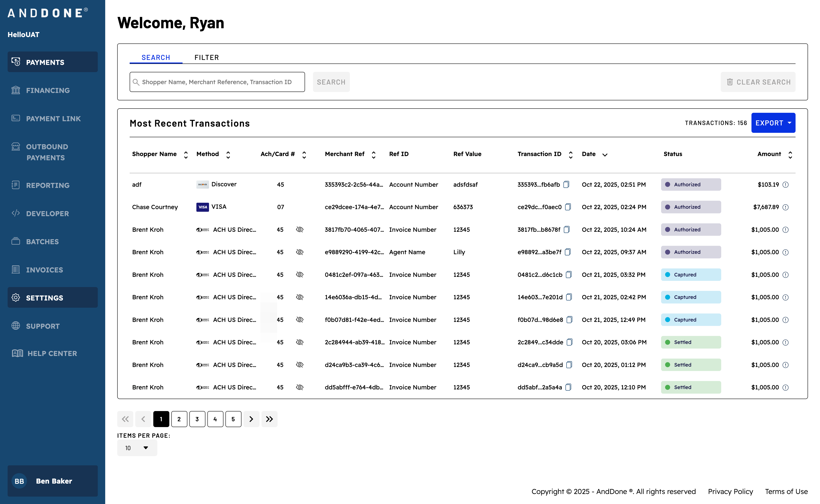The image size is (820, 504).
Task: Copy transaction ID 335393...fb6afb
Action: point(566,184)
